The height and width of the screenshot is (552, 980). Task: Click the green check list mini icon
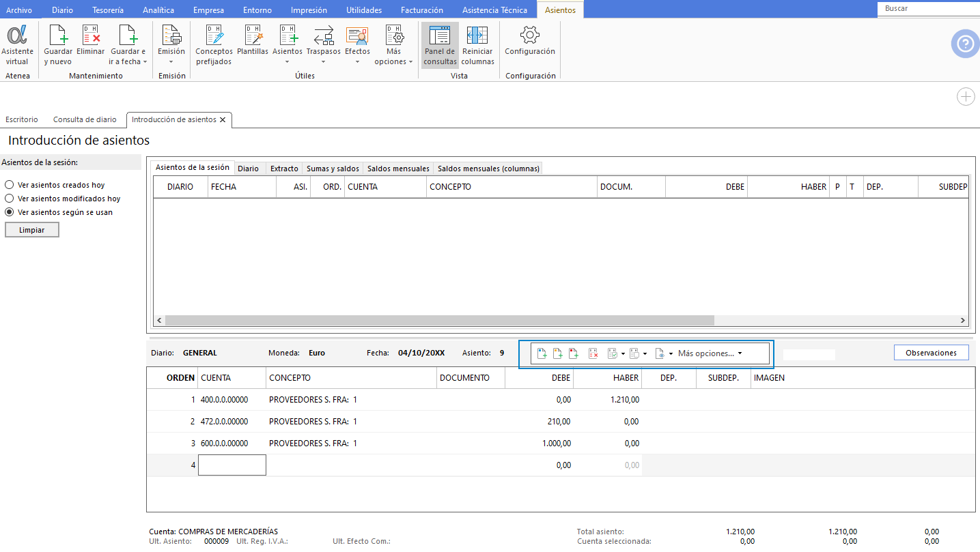(x=613, y=353)
